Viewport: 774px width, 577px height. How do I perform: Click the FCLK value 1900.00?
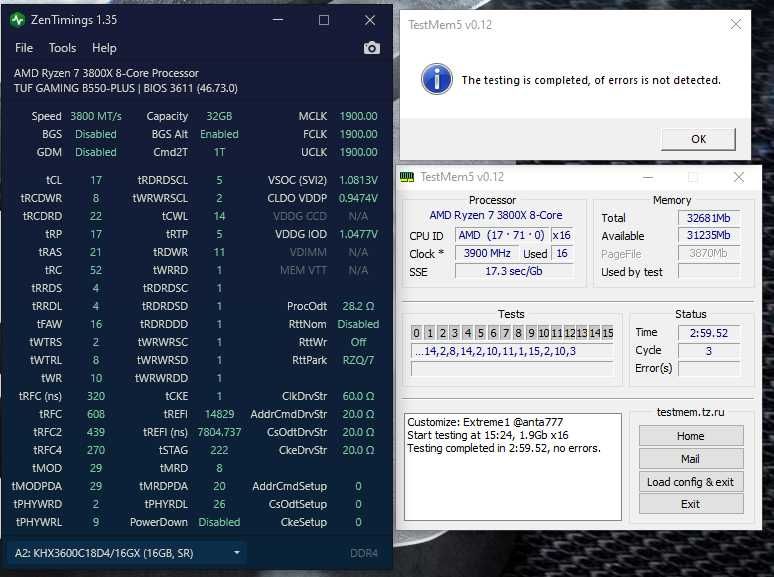tap(358, 134)
